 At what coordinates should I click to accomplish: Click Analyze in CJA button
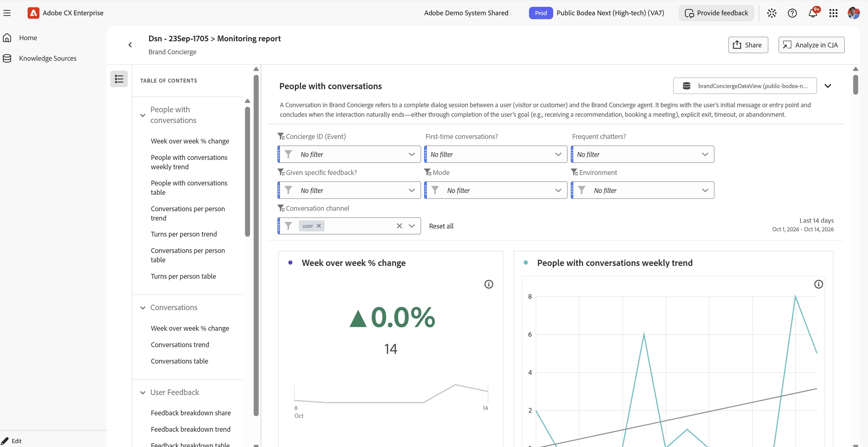811,45
